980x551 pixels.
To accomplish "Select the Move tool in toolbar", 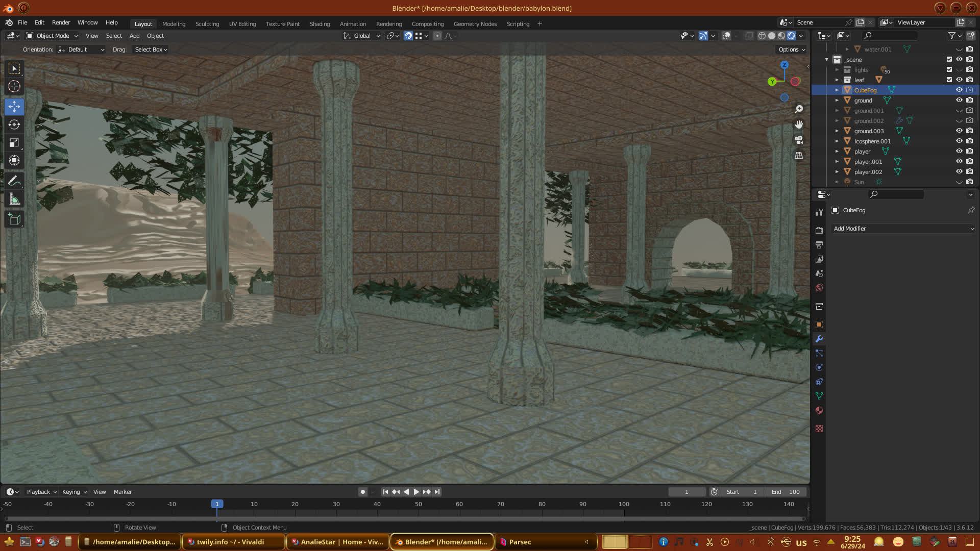I will pos(14,107).
